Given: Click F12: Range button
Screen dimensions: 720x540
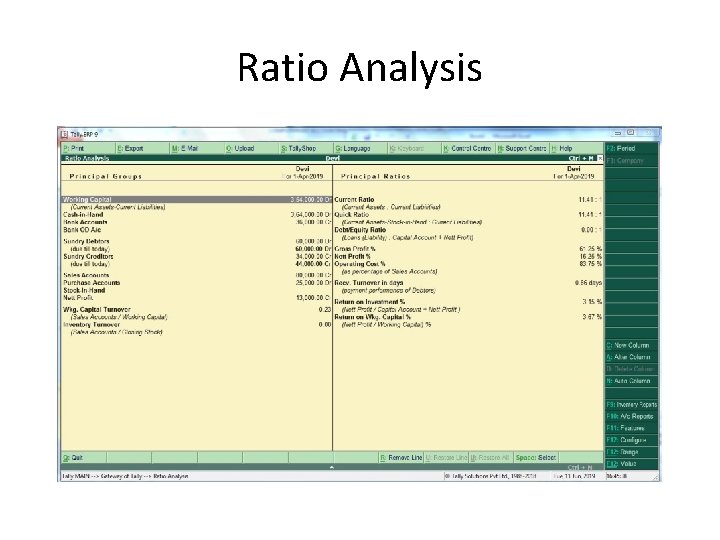Looking at the screenshot, I should click(631, 452).
